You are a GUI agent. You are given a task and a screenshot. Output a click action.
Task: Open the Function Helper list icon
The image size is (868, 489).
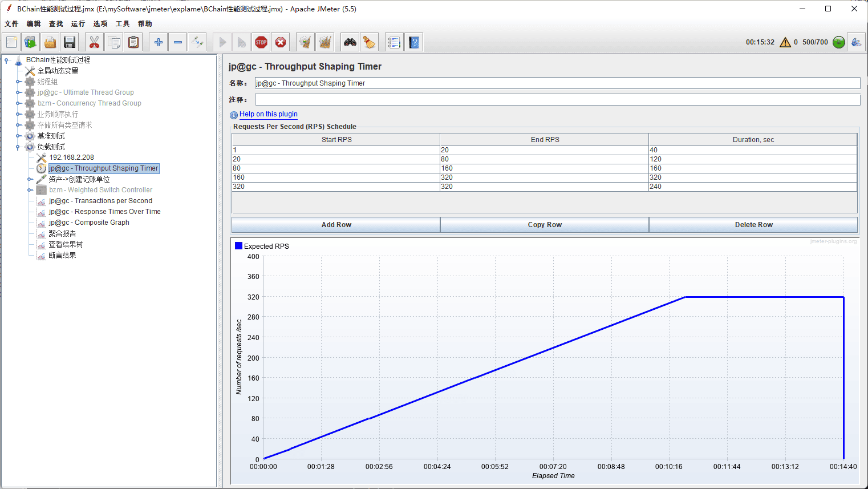394,42
